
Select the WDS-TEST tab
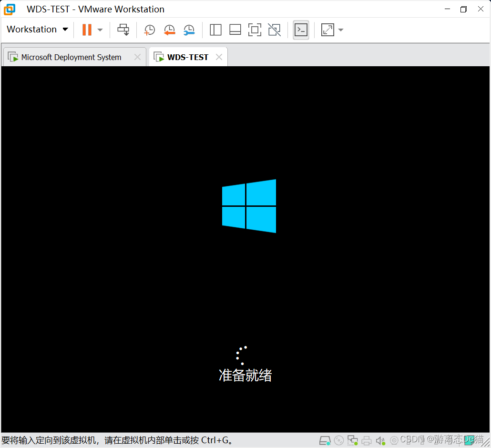coord(187,57)
